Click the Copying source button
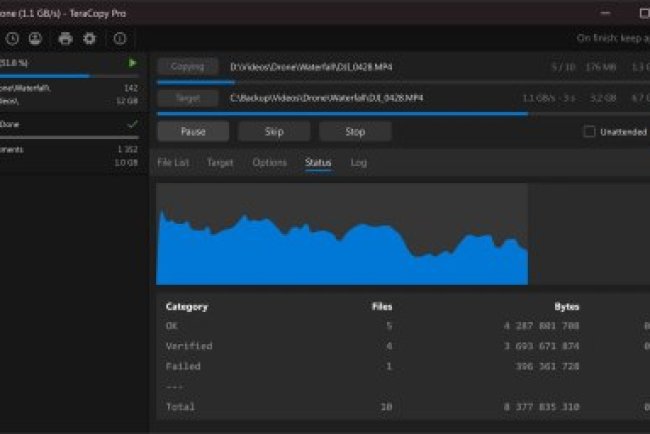650x434 pixels. tap(188, 66)
